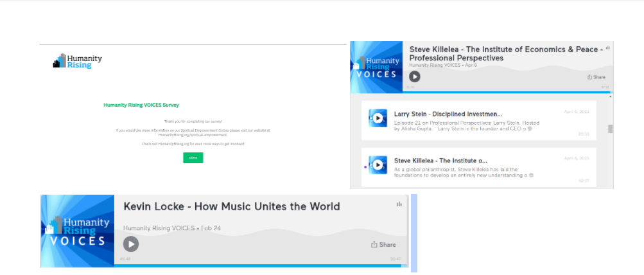The height and width of the screenshot is (275, 644).
Task: Click Humanity Rising VOICES • Feb 24 subtitle
Action: [x=172, y=228]
